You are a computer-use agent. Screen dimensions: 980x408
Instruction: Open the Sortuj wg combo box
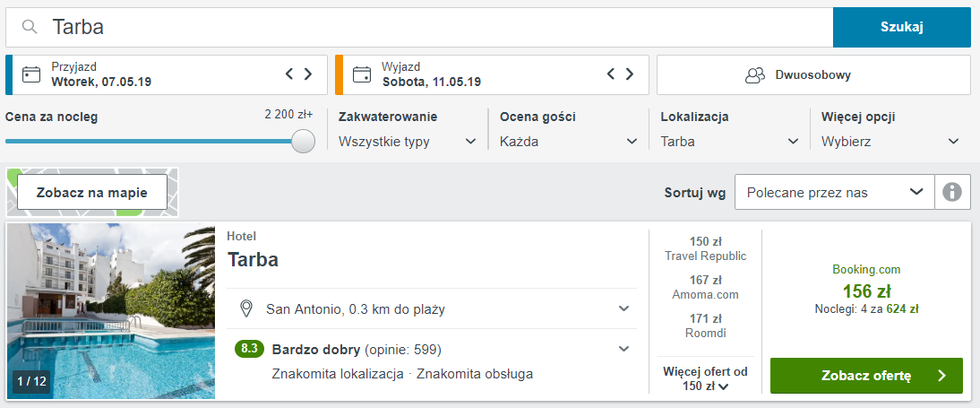pyautogui.click(x=834, y=192)
